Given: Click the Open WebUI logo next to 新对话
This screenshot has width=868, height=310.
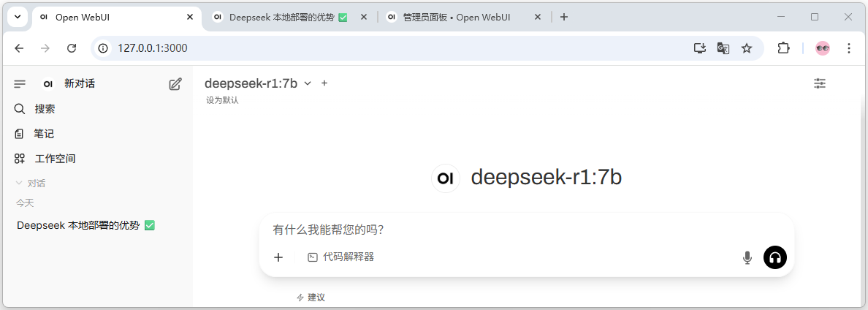Looking at the screenshot, I should [48, 84].
